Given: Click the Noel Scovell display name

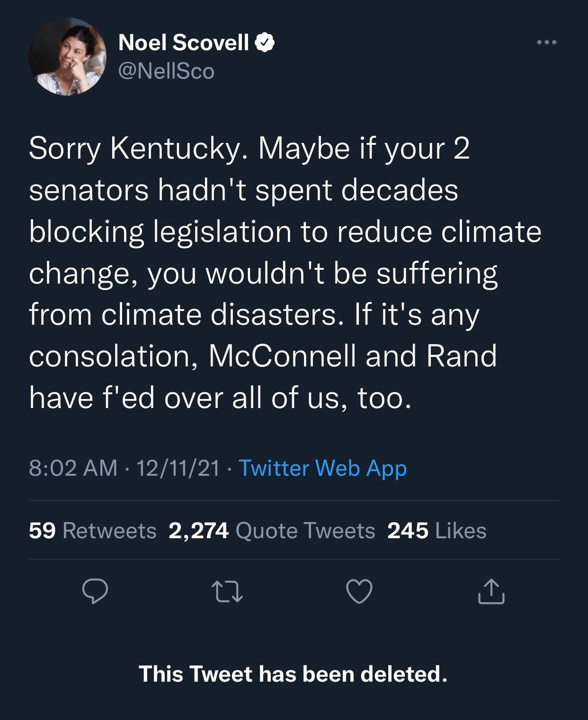Looking at the screenshot, I should [183, 43].
